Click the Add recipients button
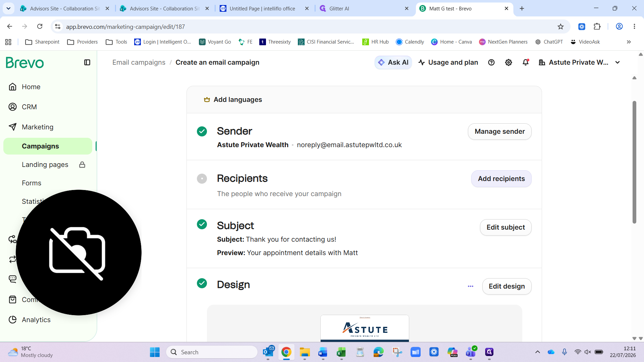This screenshot has width=644, height=362. pyautogui.click(x=501, y=179)
